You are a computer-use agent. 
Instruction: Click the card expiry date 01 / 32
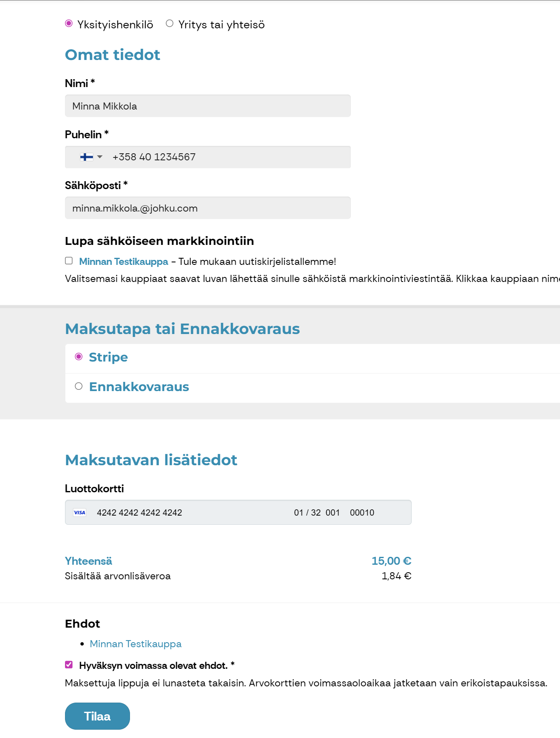pos(307,513)
